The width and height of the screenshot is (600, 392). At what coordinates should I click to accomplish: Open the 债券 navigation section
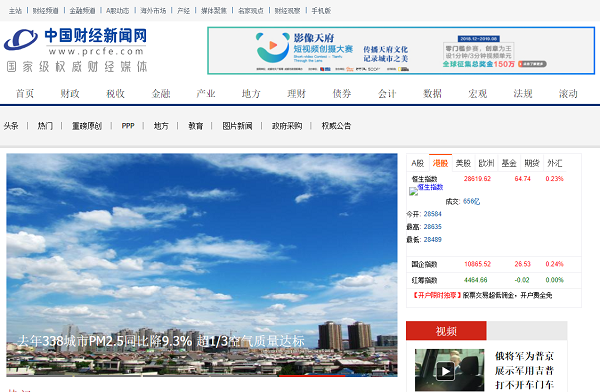(x=342, y=93)
